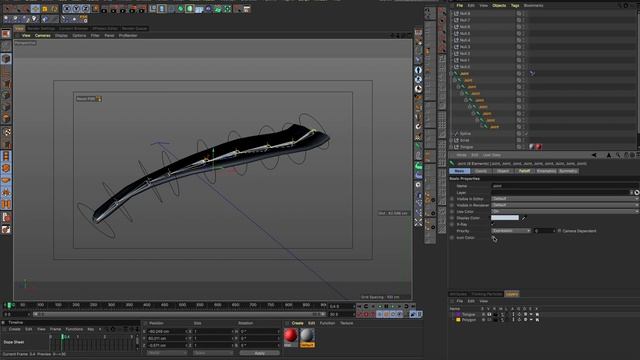Collapse the top-level joint hierarchy
Screen dimensions: 640x360
pyautogui.click(x=451, y=73)
